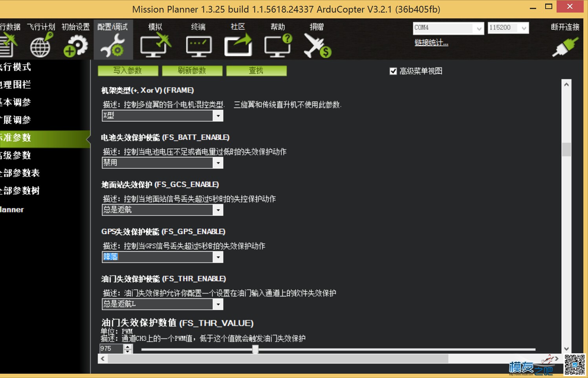
Task: Click the vertical scrollbar thumb
Action: point(566,149)
